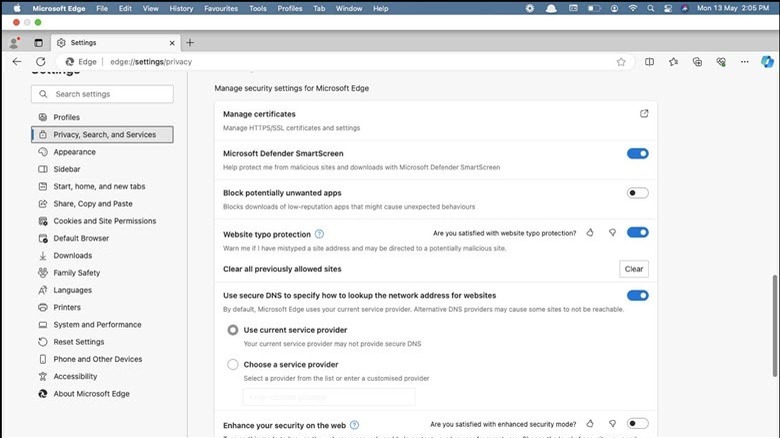Thumbs up website typo protection
The height and width of the screenshot is (438, 780).
(590, 232)
